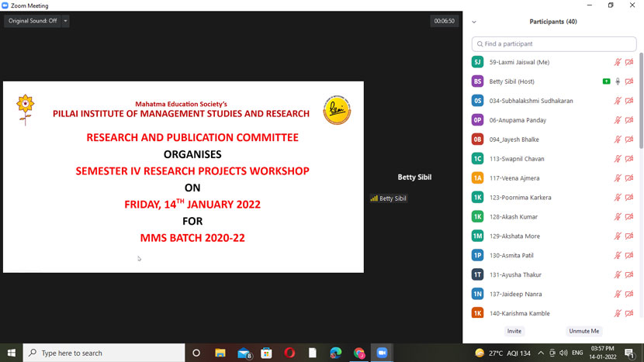
Task: Select participant 094_Jayesh Bhalke
Action: coord(552,139)
